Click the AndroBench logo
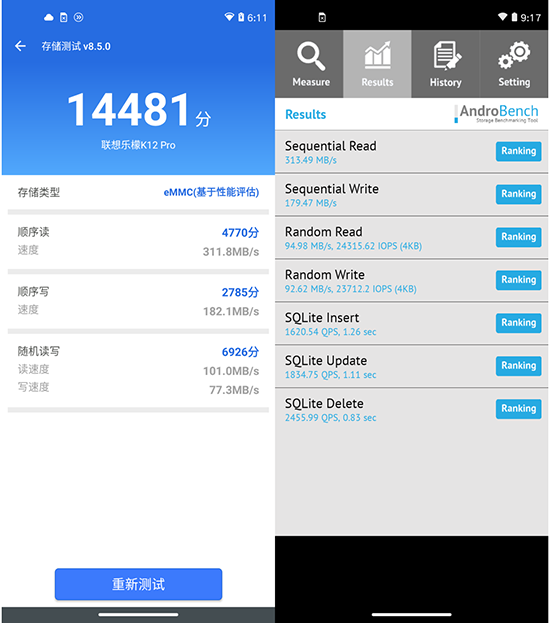 496,114
